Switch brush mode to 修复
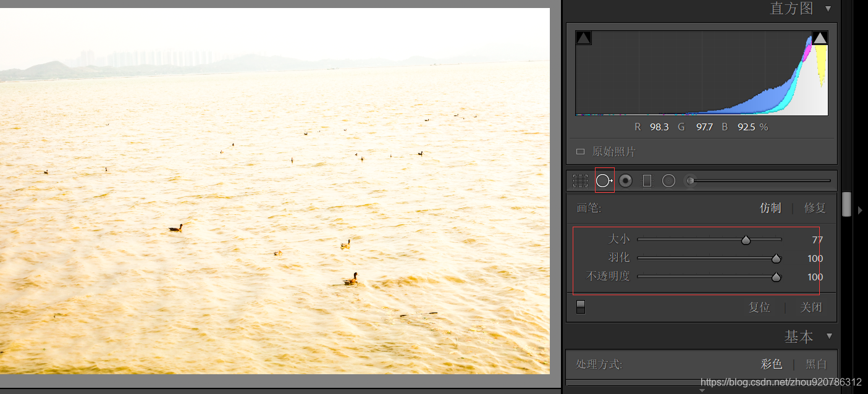The width and height of the screenshot is (868, 394). coord(815,208)
